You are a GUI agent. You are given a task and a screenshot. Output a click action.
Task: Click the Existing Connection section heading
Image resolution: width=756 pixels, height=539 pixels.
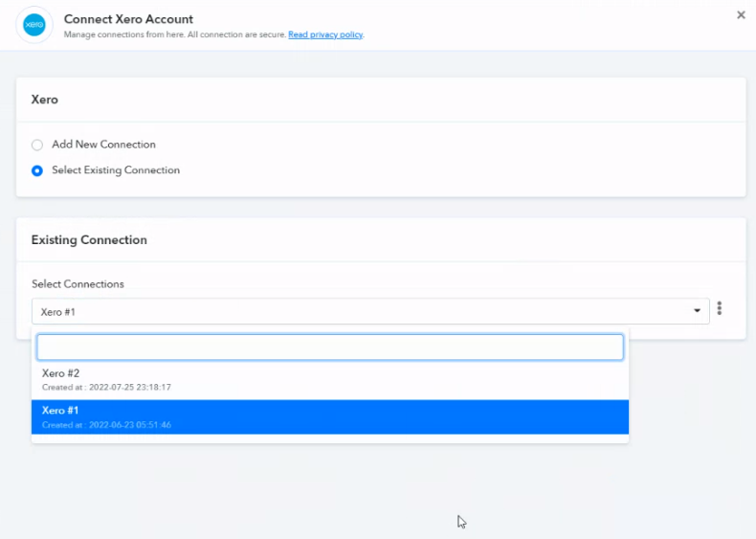click(89, 240)
